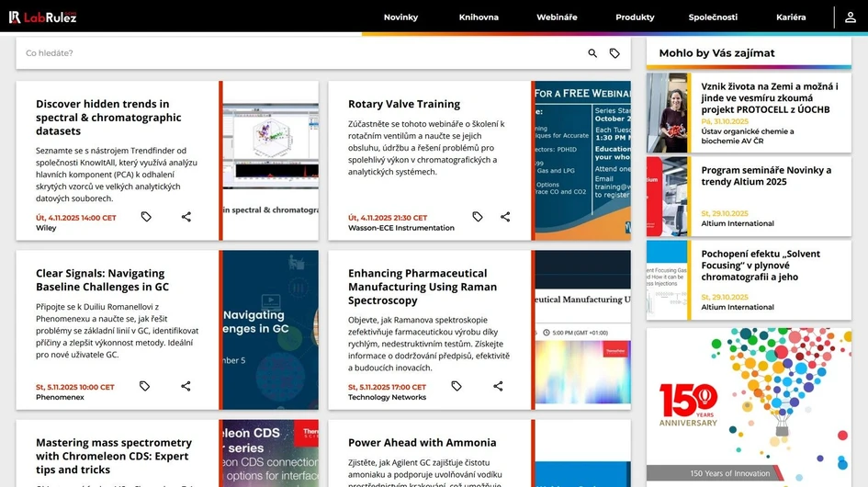
Task: Open the Knihovna menu
Action: point(479,17)
